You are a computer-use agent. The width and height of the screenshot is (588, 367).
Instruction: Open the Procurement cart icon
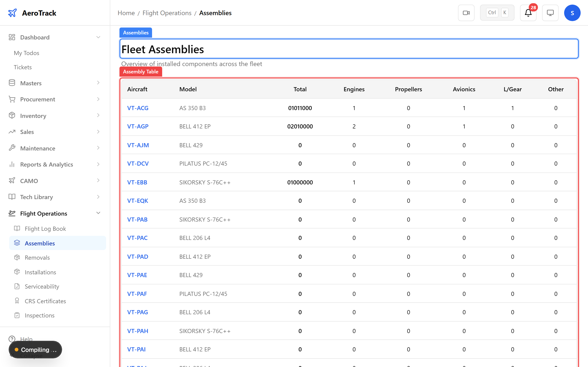point(12,99)
